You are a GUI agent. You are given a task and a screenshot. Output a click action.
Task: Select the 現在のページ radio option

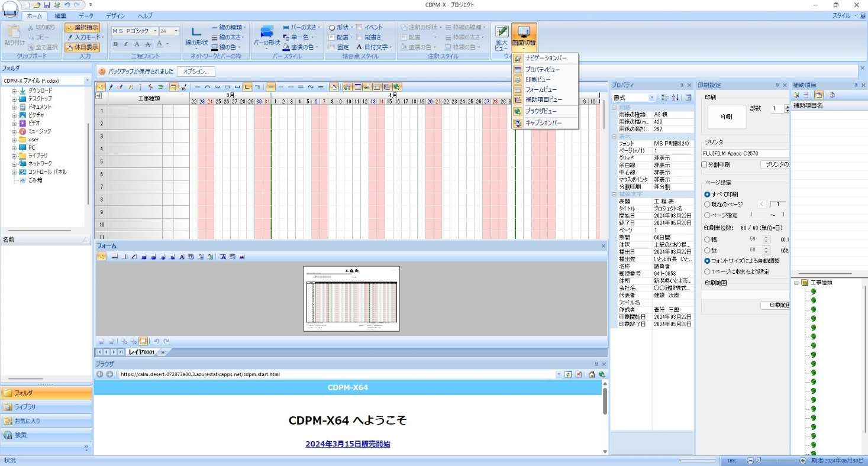(x=707, y=204)
